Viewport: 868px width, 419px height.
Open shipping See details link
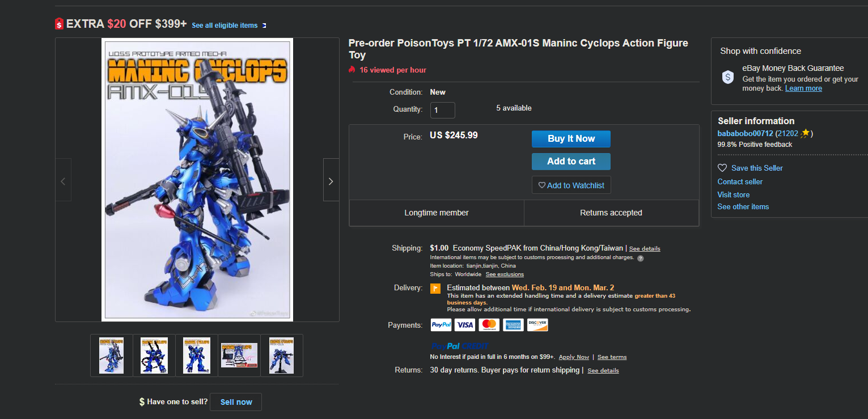(x=645, y=249)
